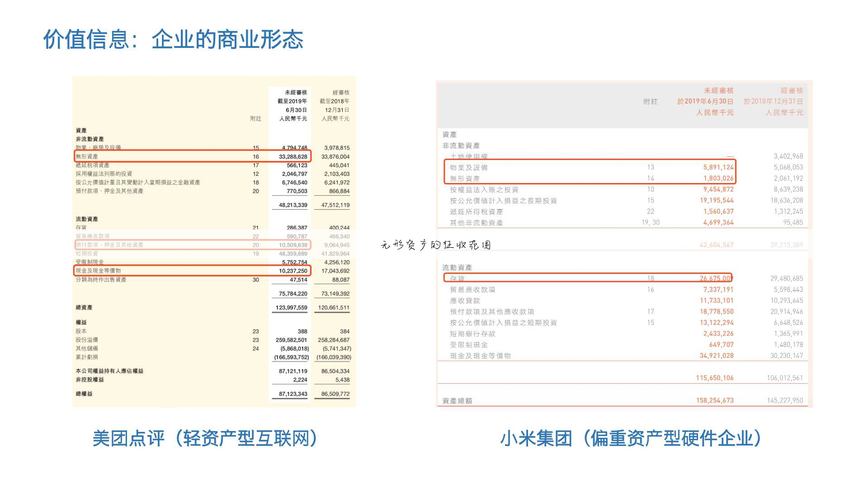The width and height of the screenshot is (868, 488).
Task: Select the label '其他非流動資產'
Action: coord(476,223)
